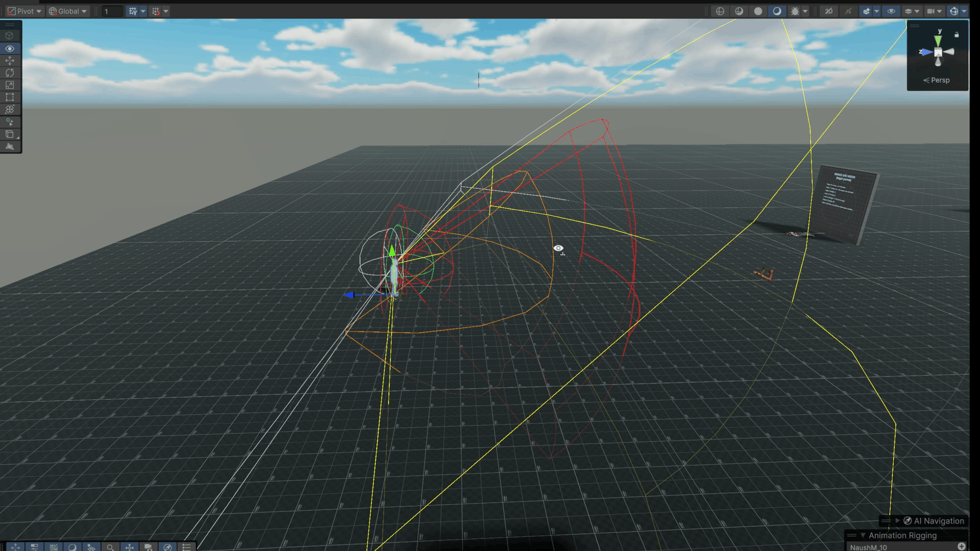The width and height of the screenshot is (980, 551).
Task: Toggle Draw Modes overlay in bottom bar
Action: (72, 547)
